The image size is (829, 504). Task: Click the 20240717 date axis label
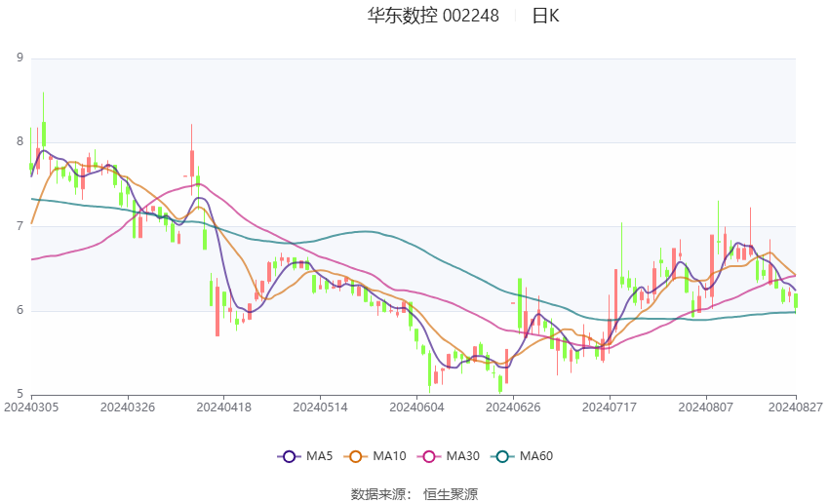(x=609, y=407)
